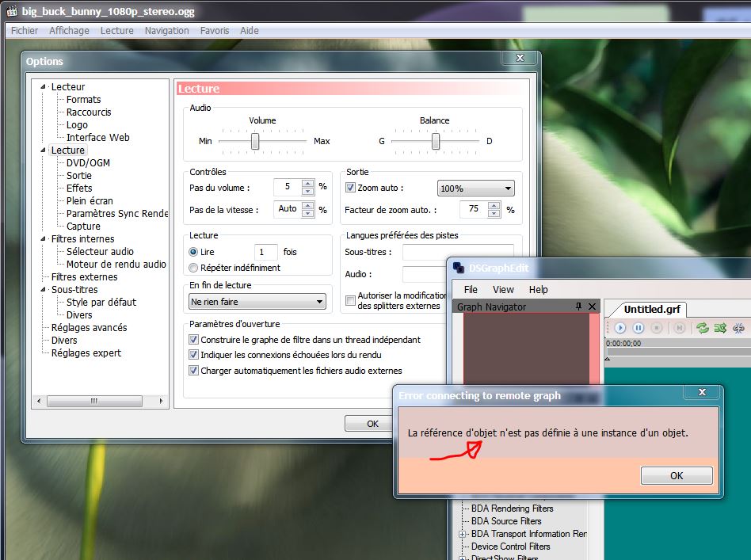Click the Balance slider thumb
This screenshot has width=751, height=560.
(x=436, y=141)
